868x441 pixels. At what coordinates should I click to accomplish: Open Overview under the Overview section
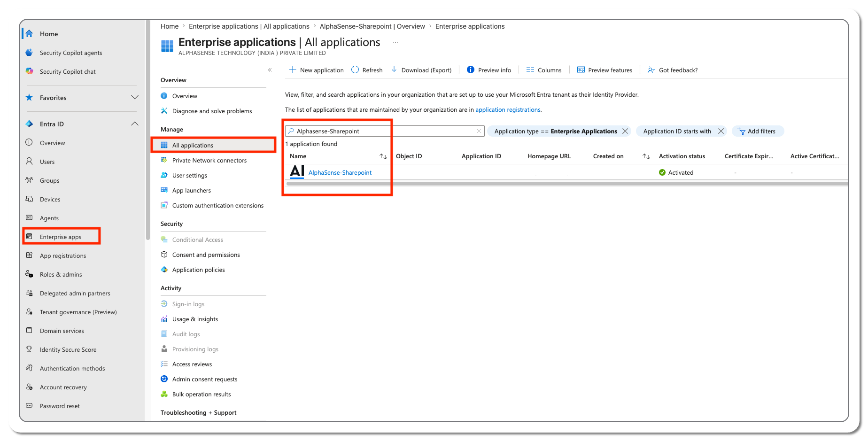tap(185, 96)
